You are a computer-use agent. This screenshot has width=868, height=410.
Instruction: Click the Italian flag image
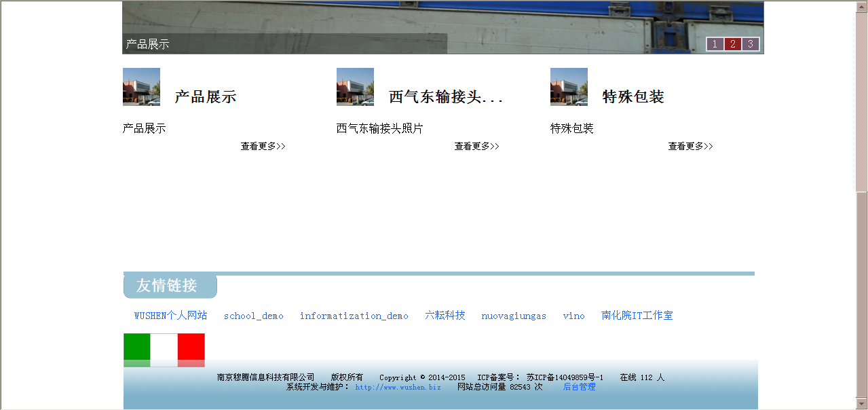click(x=164, y=350)
